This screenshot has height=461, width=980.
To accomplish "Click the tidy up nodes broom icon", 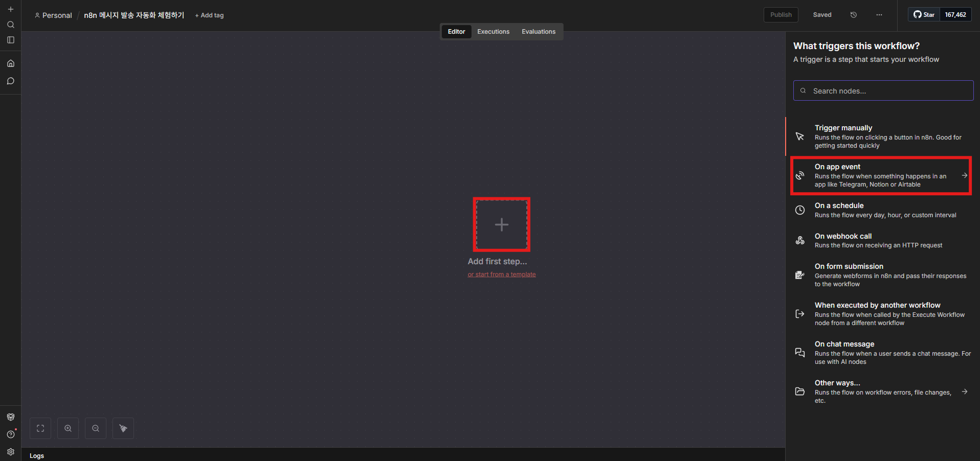I will point(123,428).
